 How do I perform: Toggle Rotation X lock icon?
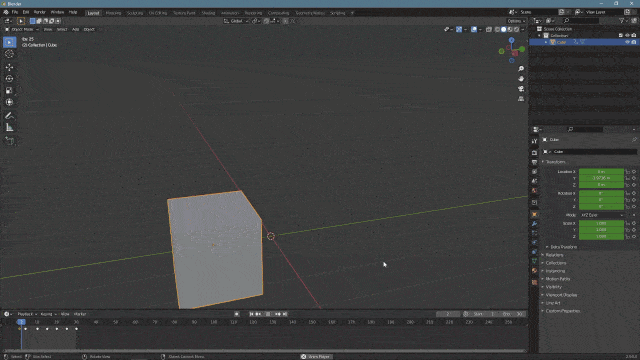click(x=628, y=193)
